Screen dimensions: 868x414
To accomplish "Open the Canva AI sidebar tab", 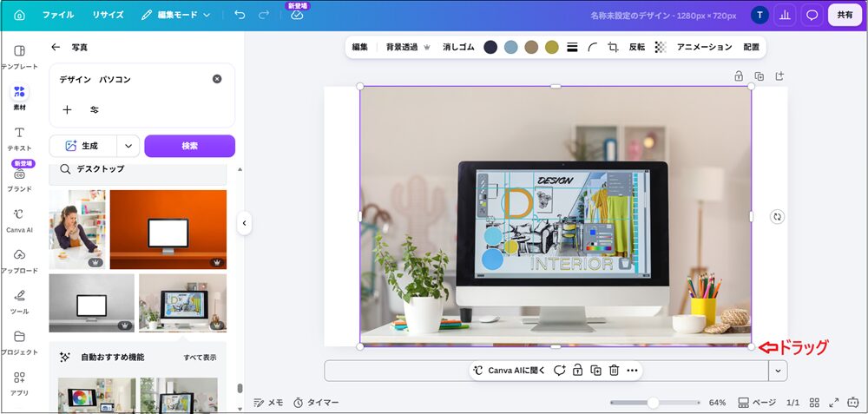I will click(19, 220).
